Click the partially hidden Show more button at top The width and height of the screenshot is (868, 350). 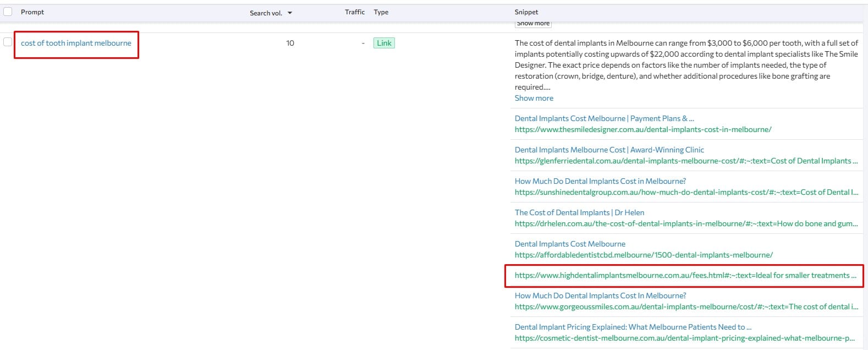click(533, 24)
